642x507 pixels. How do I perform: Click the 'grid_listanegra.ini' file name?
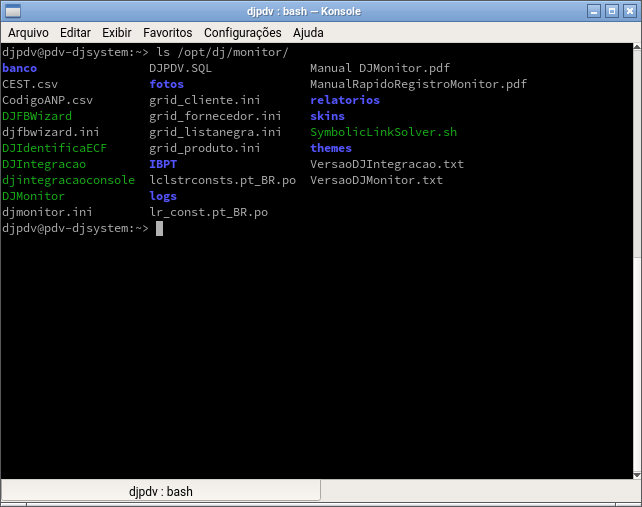pos(215,132)
